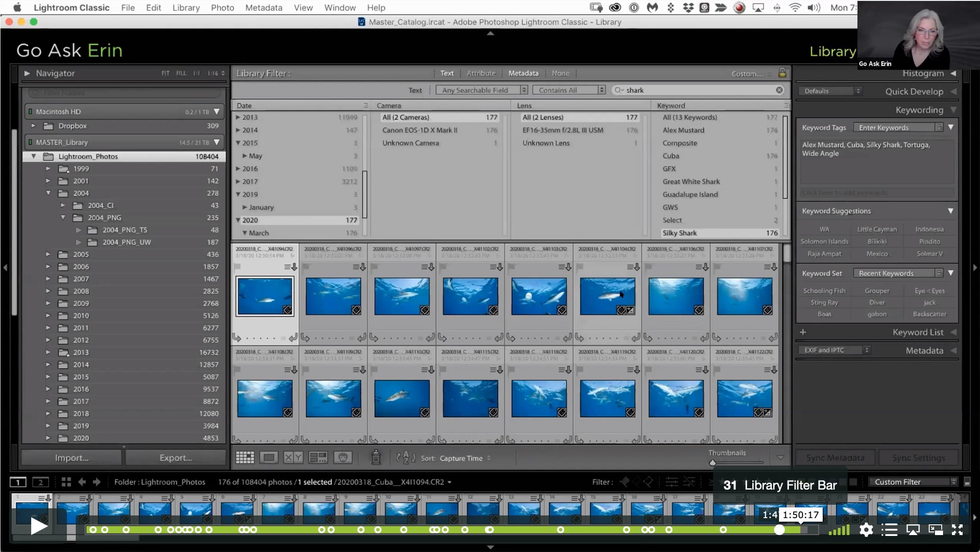Viewport: 980px width, 552px height.
Task: Toggle the Library Filter lock icon
Action: coord(782,73)
